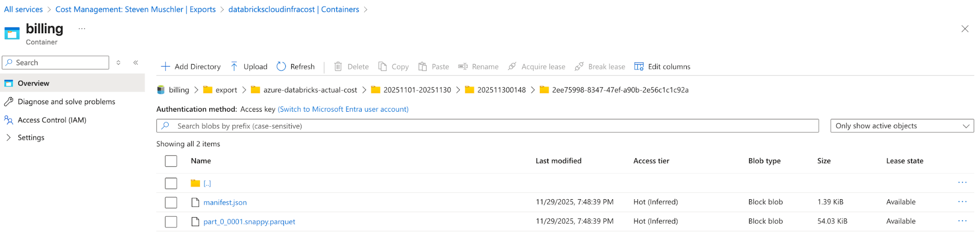Click the Upload arrow icon

point(234,67)
